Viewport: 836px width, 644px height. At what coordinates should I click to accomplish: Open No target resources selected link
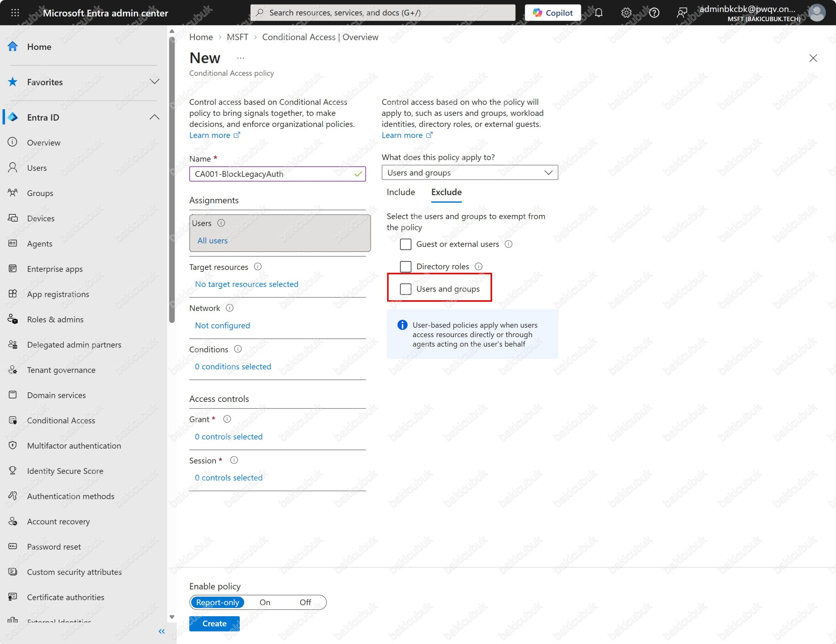pyautogui.click(x=247, y=284)
